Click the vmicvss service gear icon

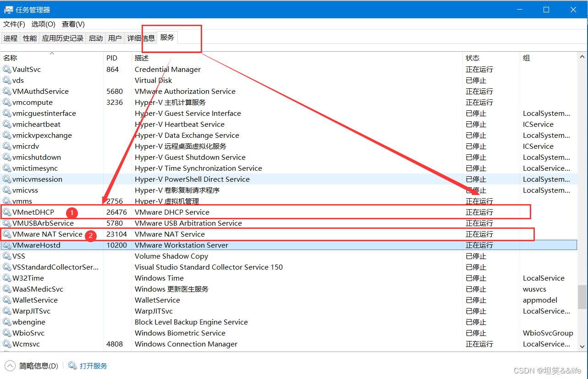[x=6, y=190]
